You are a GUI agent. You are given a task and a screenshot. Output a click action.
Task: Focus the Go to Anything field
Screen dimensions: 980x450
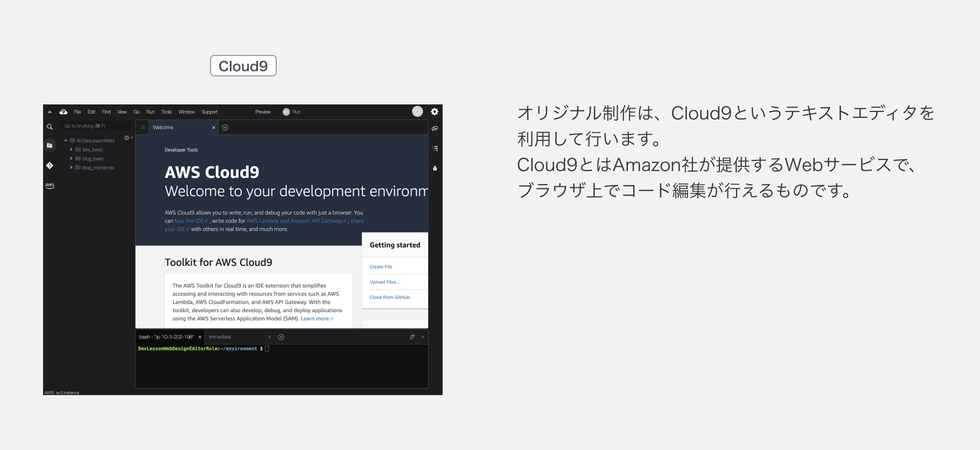click(x=96, y=126)
